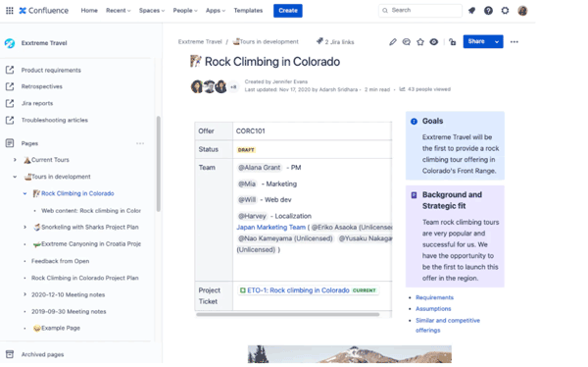Click the Exxtreme Travel space logo

pyautogui.click(x=10, y=43)
